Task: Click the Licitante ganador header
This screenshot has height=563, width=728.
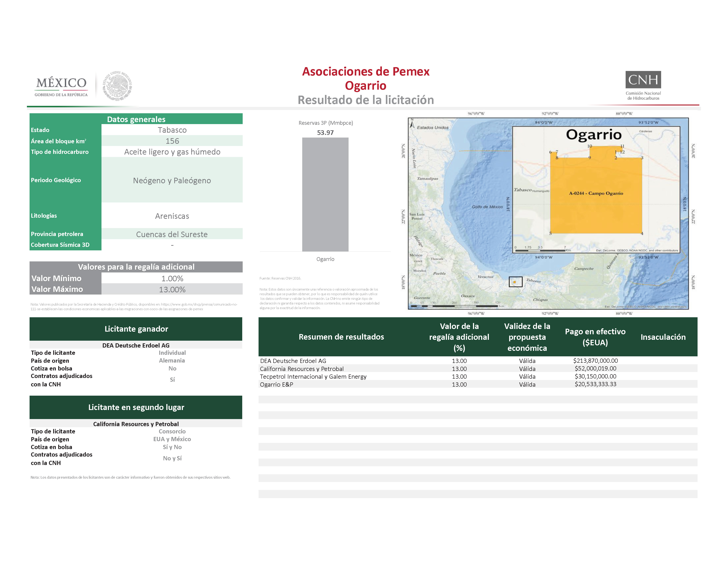Action: point(136,329)
